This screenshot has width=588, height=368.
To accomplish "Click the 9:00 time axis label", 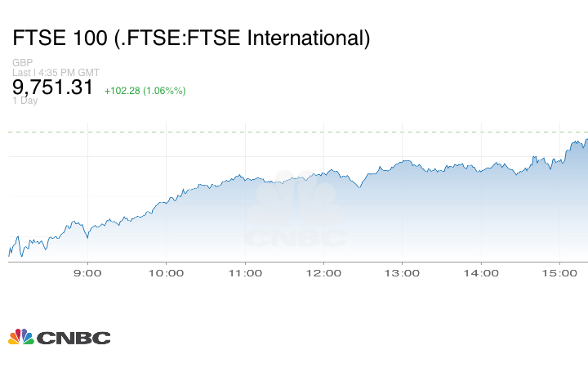I will pos(87,273).
